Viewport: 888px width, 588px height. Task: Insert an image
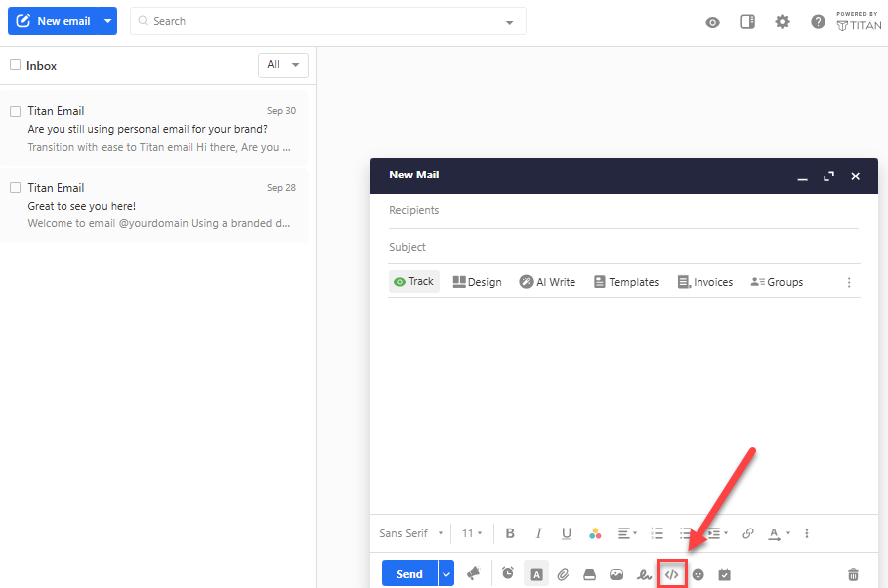click(617, 574)
